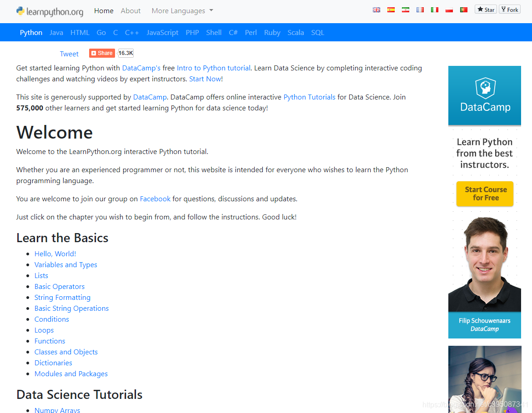Open the Loops chapter

[x=44, y=330]
